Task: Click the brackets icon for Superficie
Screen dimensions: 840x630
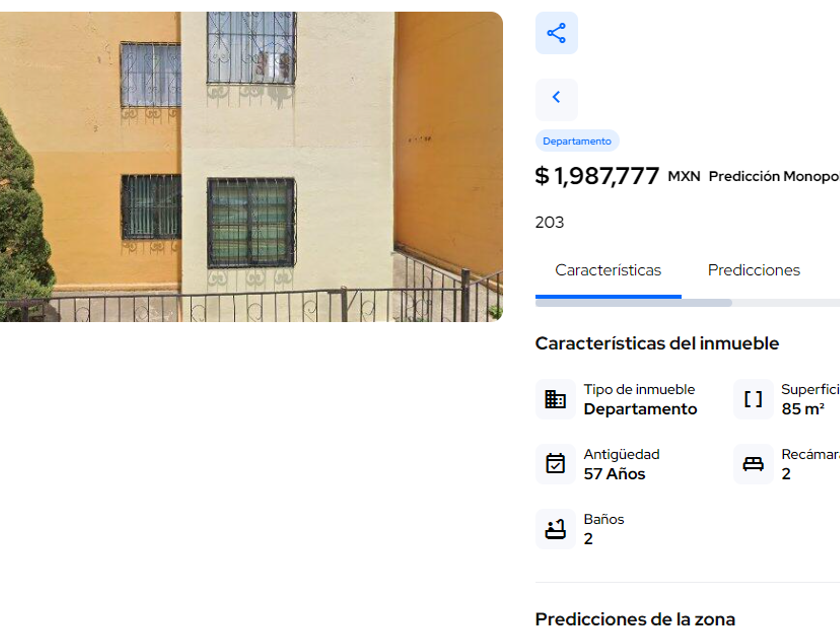Action: tap(753, 399)
